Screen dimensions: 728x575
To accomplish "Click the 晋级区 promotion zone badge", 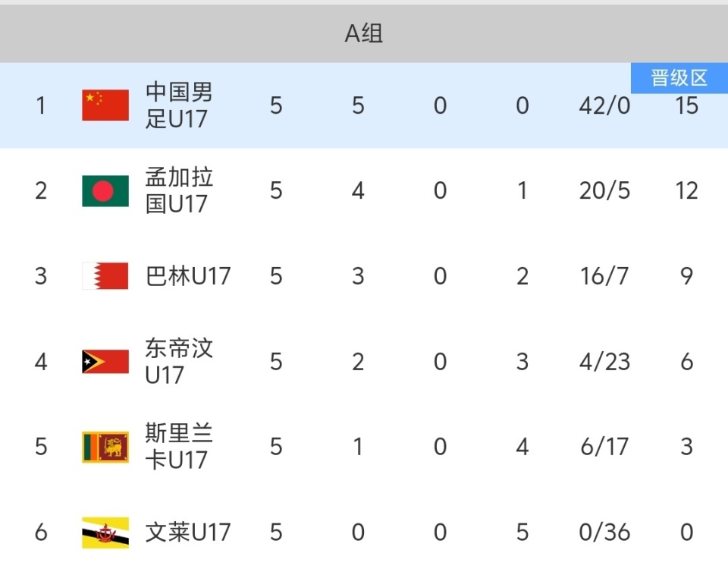I will [x=679, y=78].
